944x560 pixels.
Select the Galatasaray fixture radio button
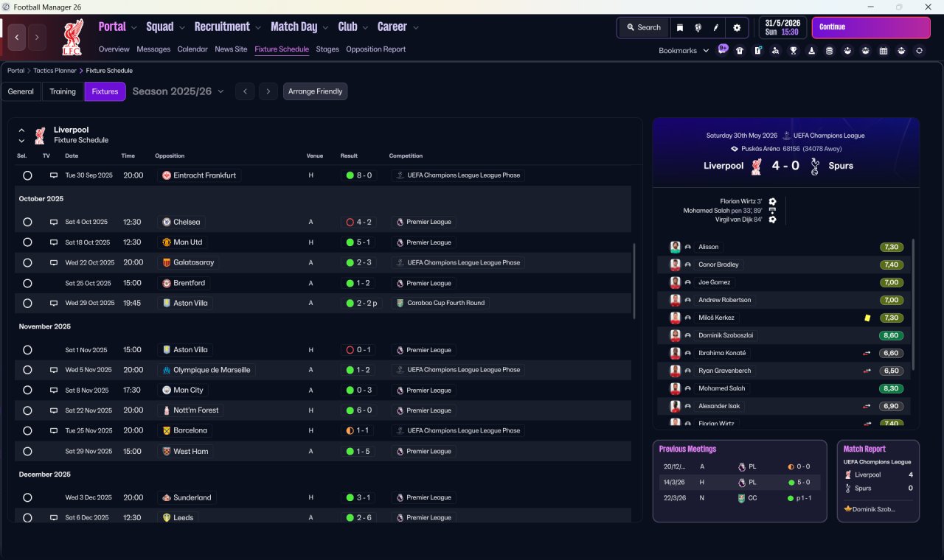coord(27,262)
